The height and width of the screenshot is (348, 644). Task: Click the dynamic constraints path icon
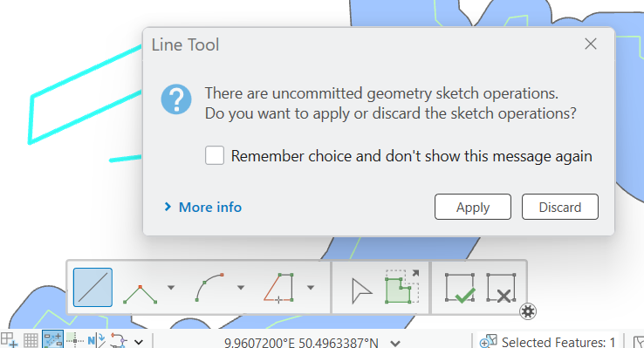119,341
